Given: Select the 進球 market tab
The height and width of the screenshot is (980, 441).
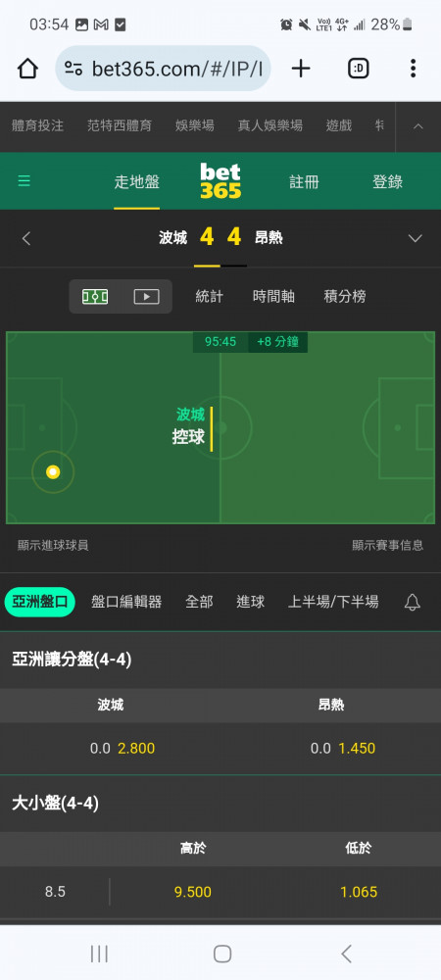Looking at the screenshot, I should pyautogui.click(x=251, y=602).
